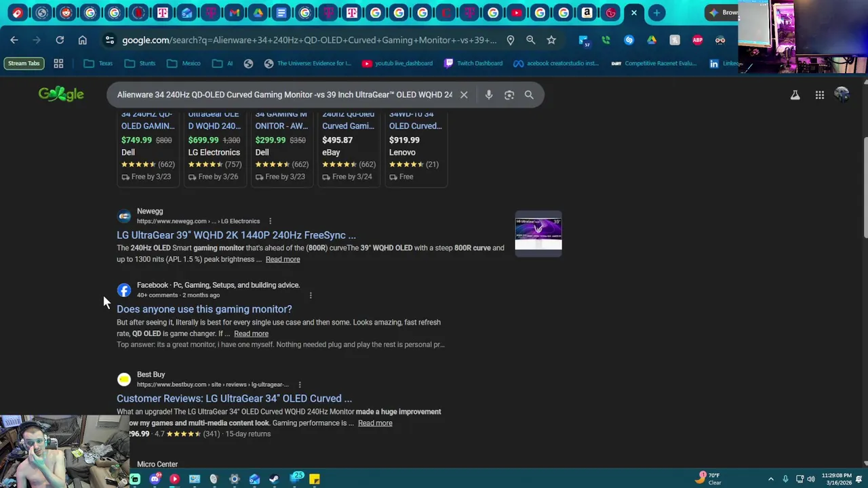Open the bookmarks apps grid icon
The image size is (868, 488).
point(58,63)
